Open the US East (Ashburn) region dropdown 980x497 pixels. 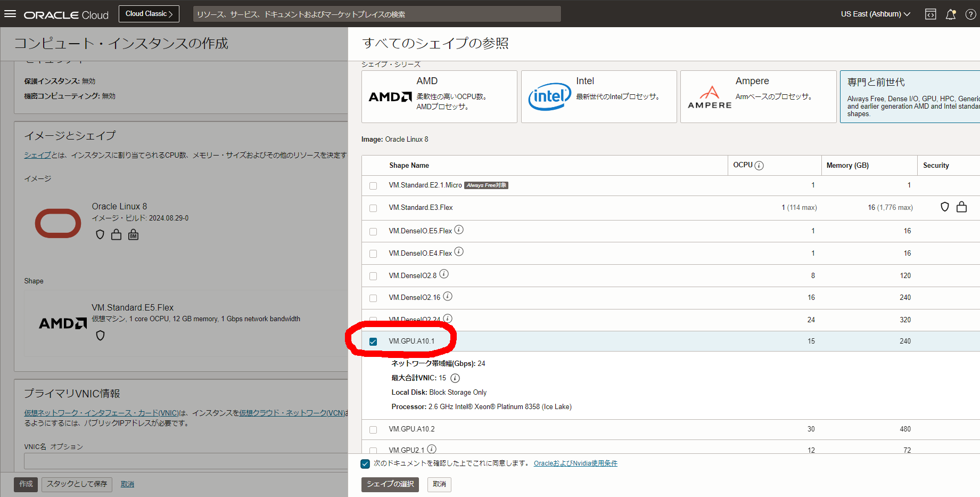tap(875, 14)
